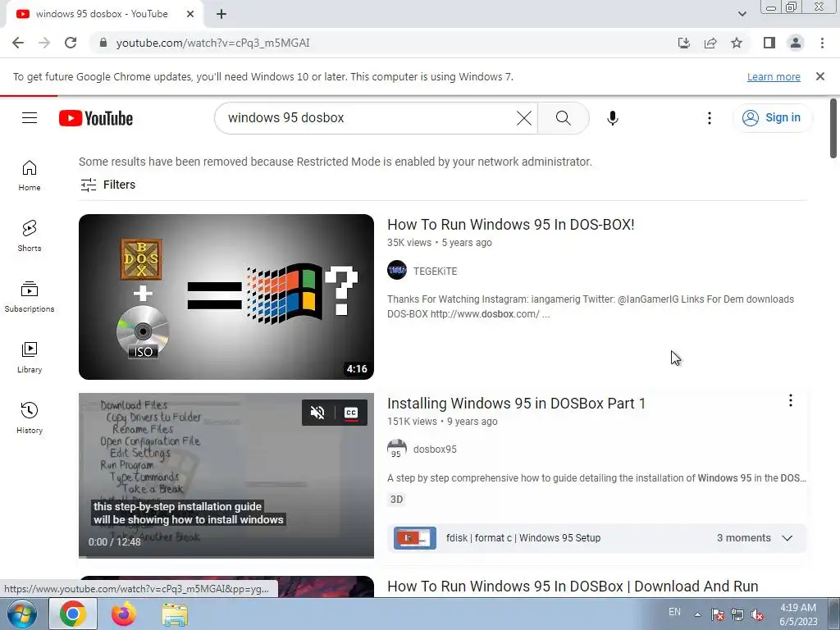Click the 3D badge under dosbox95 video
Viewport: 840px width, 630px height.
coord(396,500)
